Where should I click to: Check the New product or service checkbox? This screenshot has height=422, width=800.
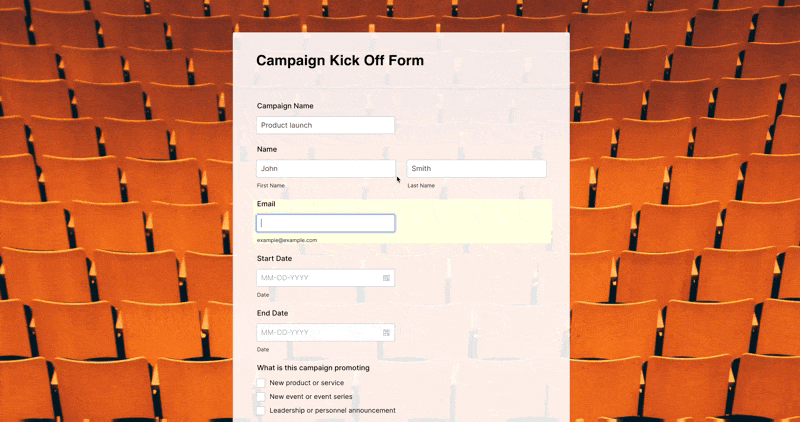[x=261, y=383]
